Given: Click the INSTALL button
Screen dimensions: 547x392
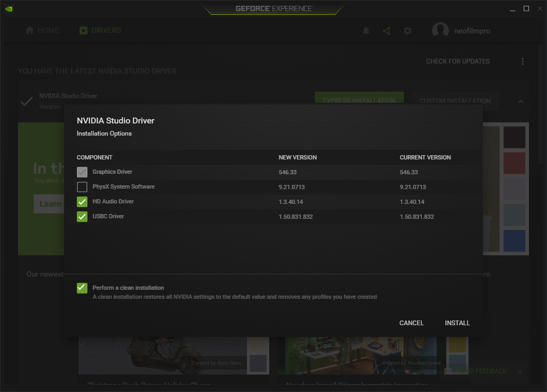Looking at the screenshot, I should pos(457,323).
